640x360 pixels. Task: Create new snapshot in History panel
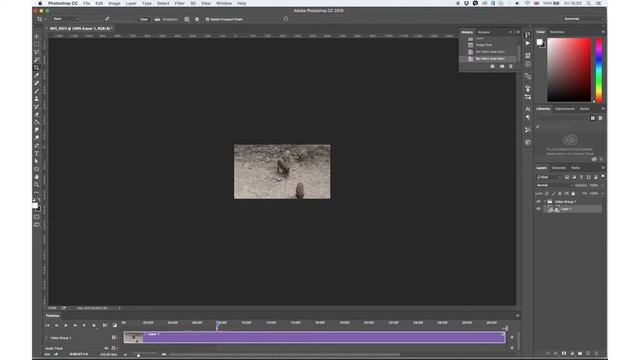(502, 66)
